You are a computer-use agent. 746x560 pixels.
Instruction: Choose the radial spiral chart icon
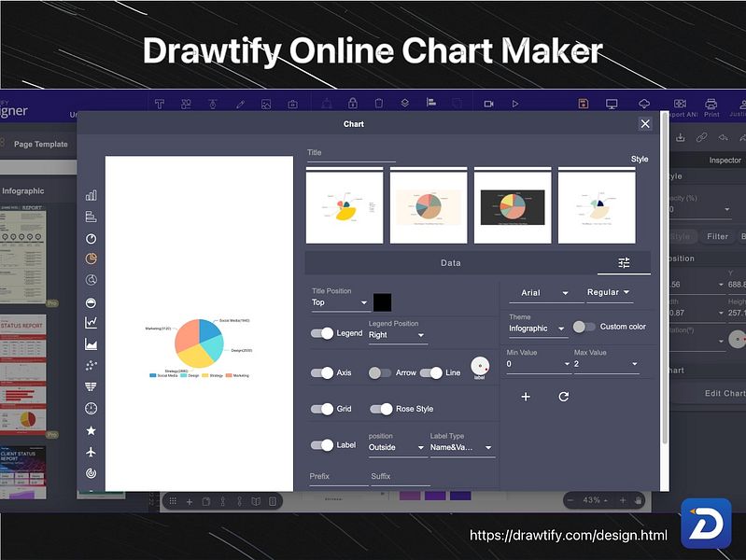pos(91,473)
